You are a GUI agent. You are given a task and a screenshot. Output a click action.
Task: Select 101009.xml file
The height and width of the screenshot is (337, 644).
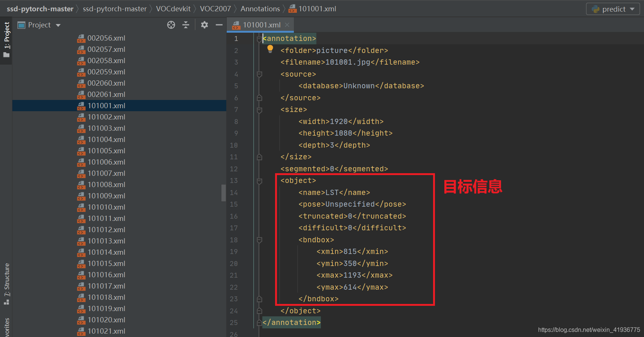point(106,196)
